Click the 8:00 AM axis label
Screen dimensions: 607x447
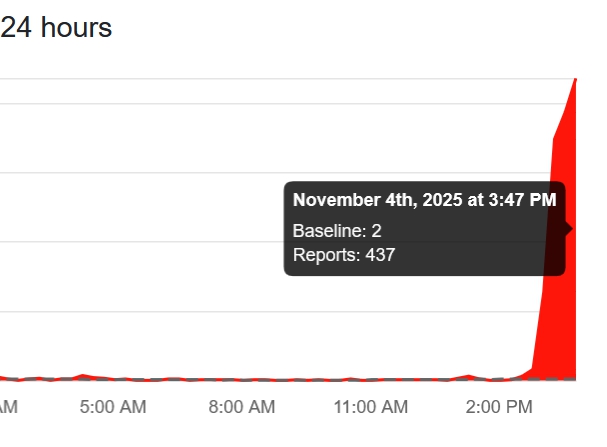(241, 407)
